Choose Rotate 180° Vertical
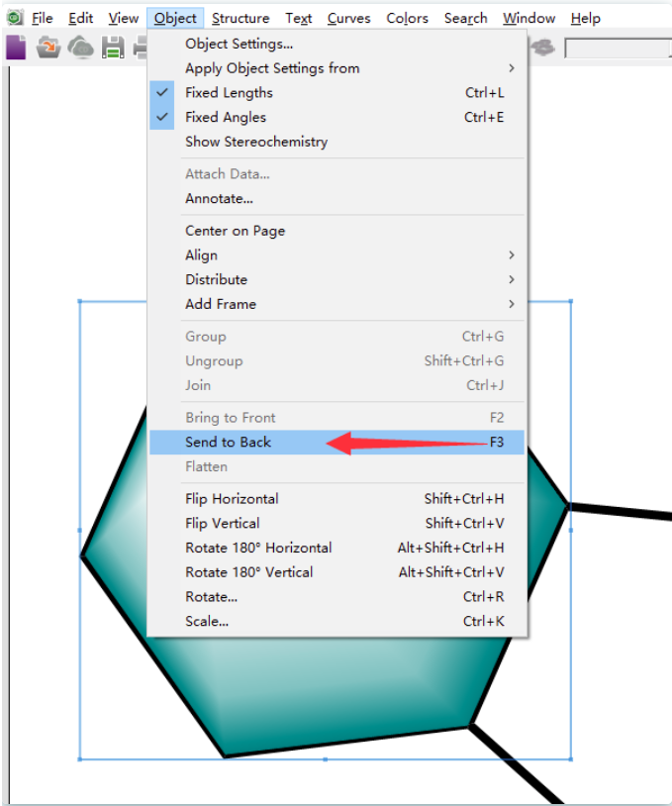This screenshot has width=672, height=806. 337,572
